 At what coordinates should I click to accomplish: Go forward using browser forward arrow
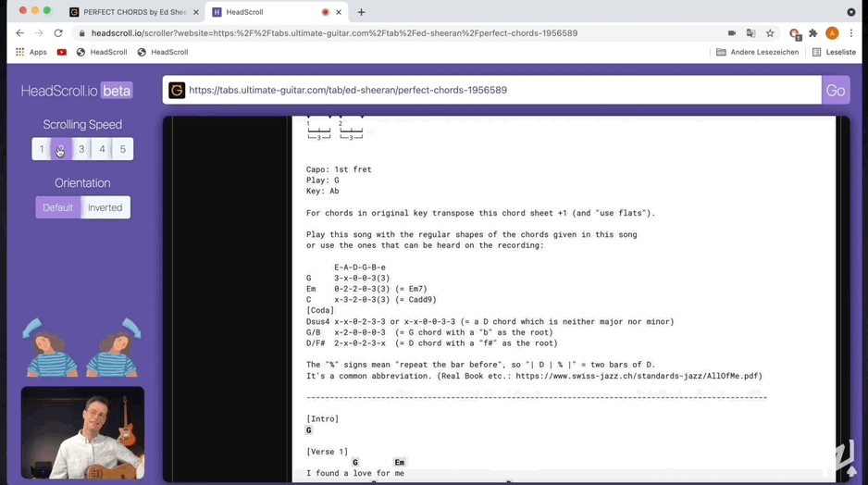(39, 33)
